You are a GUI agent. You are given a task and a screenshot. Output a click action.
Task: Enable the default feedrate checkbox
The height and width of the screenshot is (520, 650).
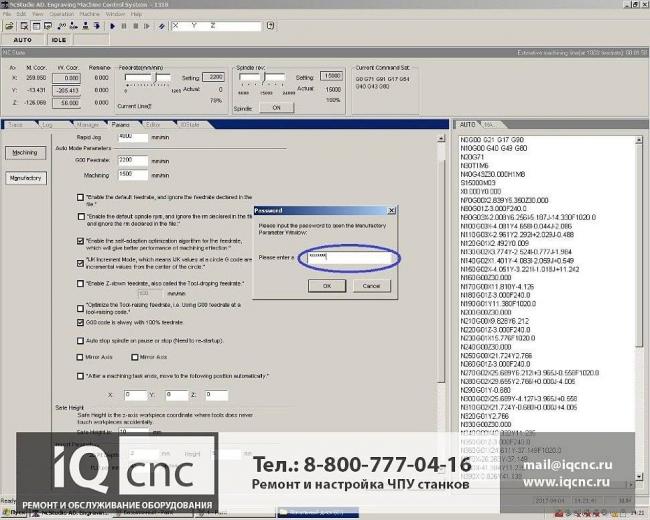(81, 197)
